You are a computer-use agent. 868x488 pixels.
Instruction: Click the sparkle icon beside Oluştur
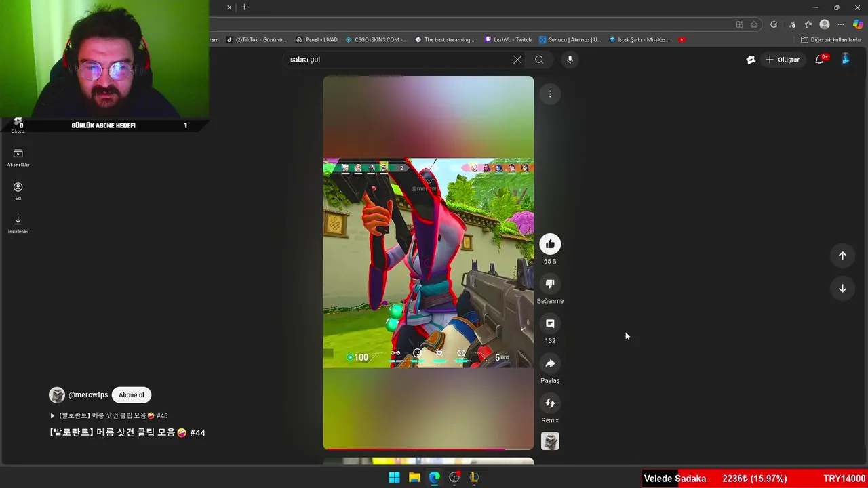tap(751, 60)
